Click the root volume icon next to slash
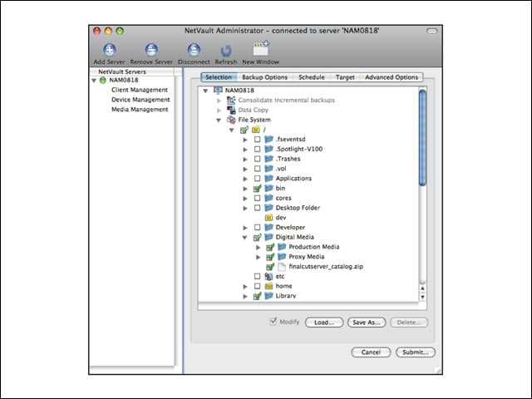532x399 pixels. [255, 130]
